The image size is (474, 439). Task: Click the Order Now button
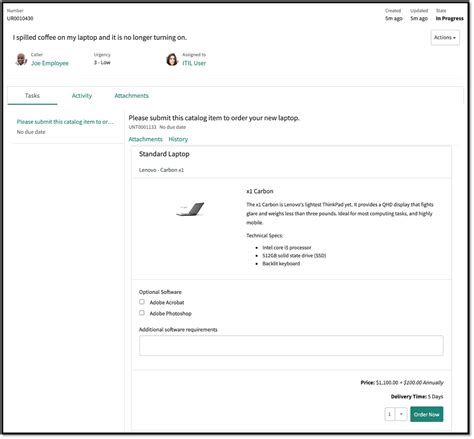tap(427, 414)
